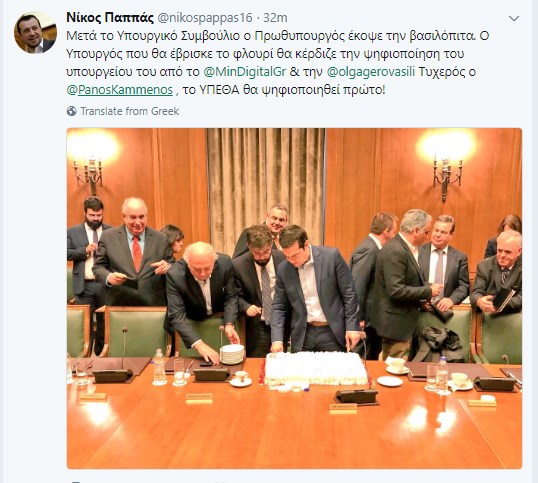Visit the @nikospappas16 handle
This screenshot has width=538, height=483.
[x=204, y=17]
